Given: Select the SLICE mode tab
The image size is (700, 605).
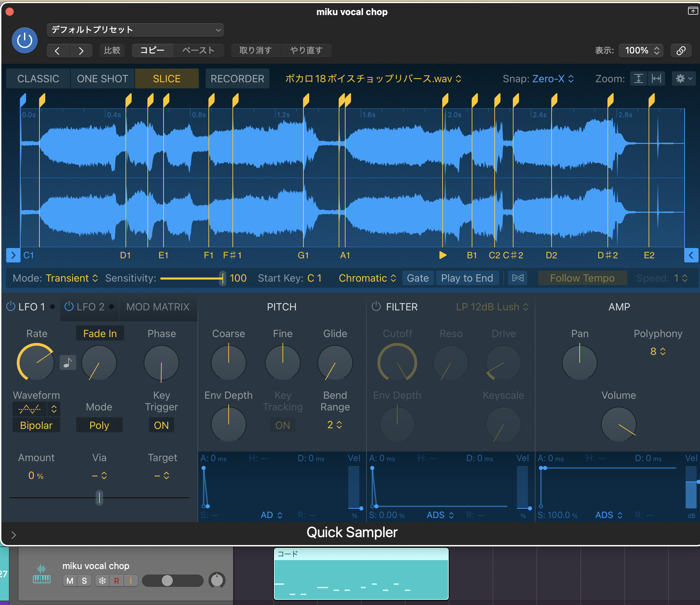Looking at the screenshot, I should tap(167, 79).
